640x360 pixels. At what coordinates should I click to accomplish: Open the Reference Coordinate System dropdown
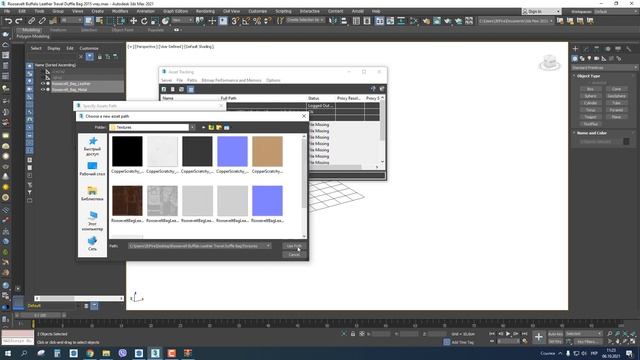point(182,20)
